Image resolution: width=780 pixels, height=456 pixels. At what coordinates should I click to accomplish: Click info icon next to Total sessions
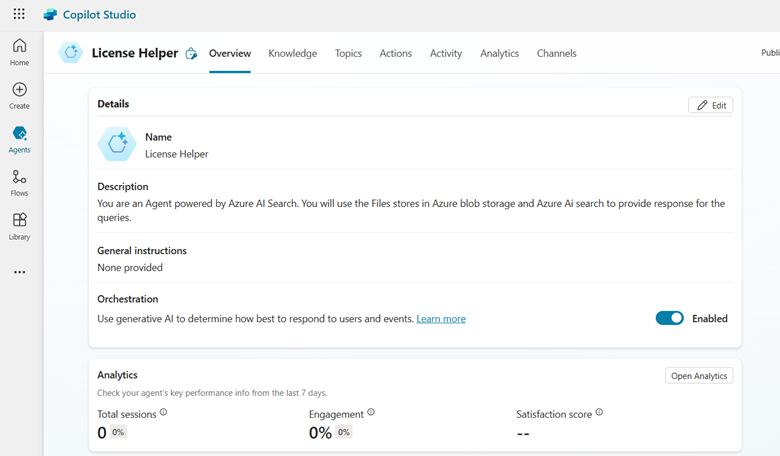pyautogui.click(x=164, y=412)
